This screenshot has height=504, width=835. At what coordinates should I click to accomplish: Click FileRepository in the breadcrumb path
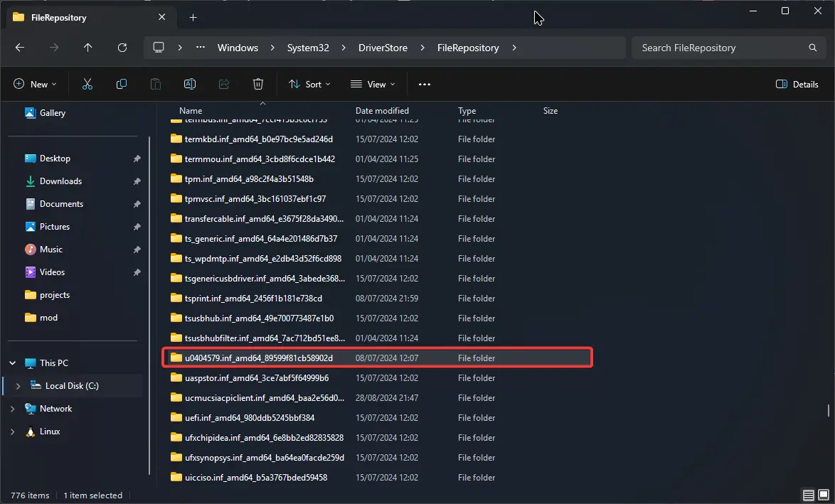468,48
